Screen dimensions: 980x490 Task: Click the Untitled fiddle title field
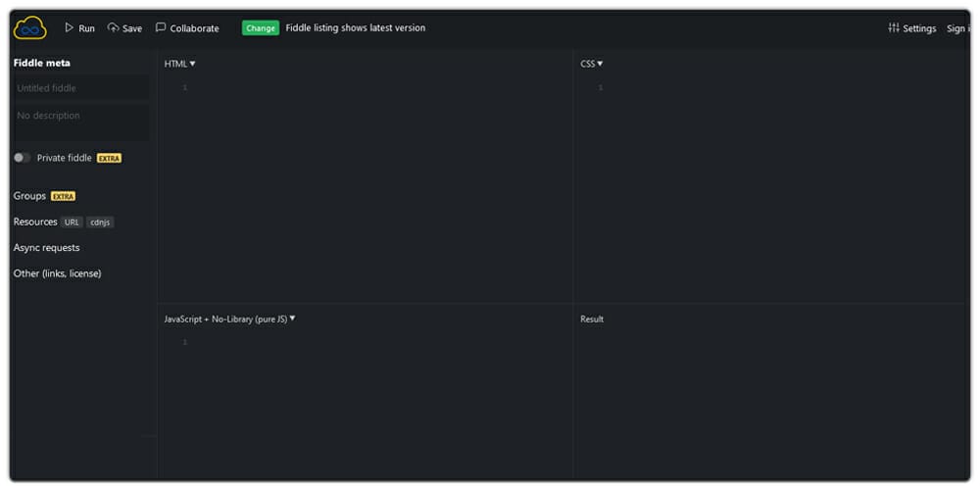click(81, 88)
